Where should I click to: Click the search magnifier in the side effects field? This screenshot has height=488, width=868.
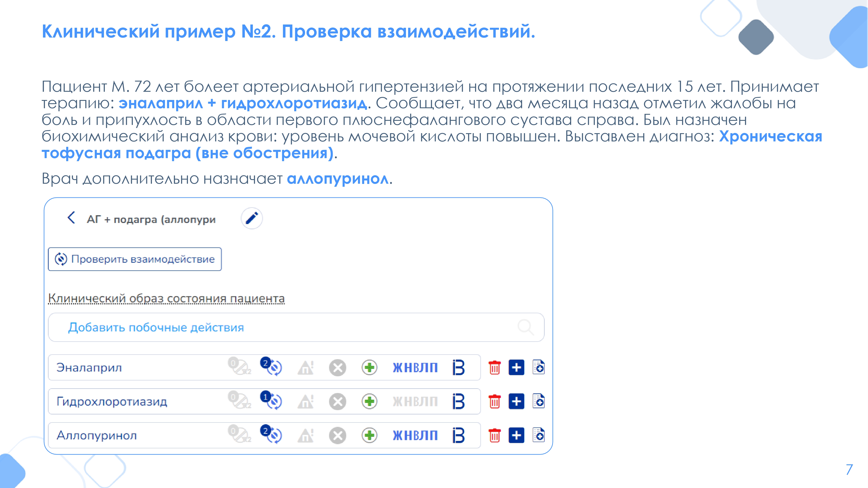(525, 327)
